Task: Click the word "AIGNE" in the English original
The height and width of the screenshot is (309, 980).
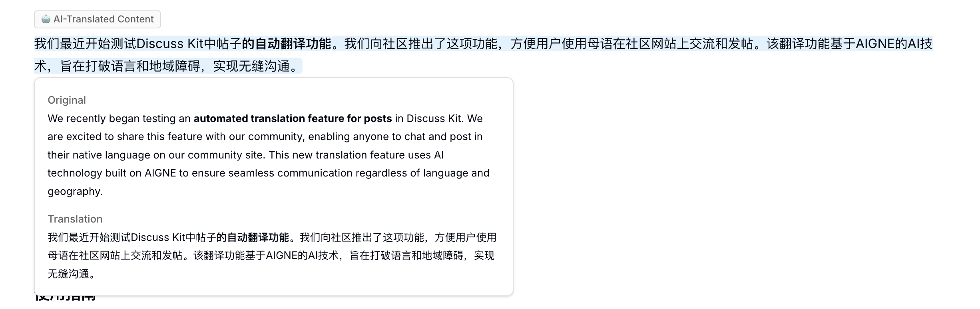Action: (160, 173)
